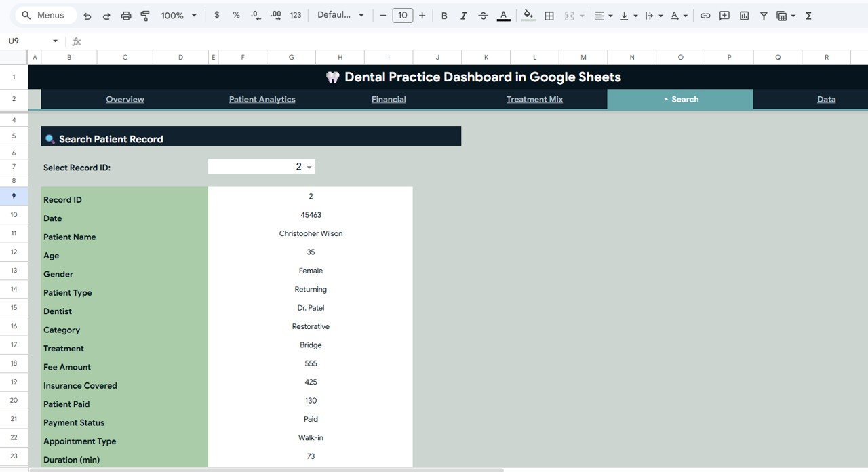868x472 pixels.
Task: Open the zoom level dropdown
Action: [176, 15]
